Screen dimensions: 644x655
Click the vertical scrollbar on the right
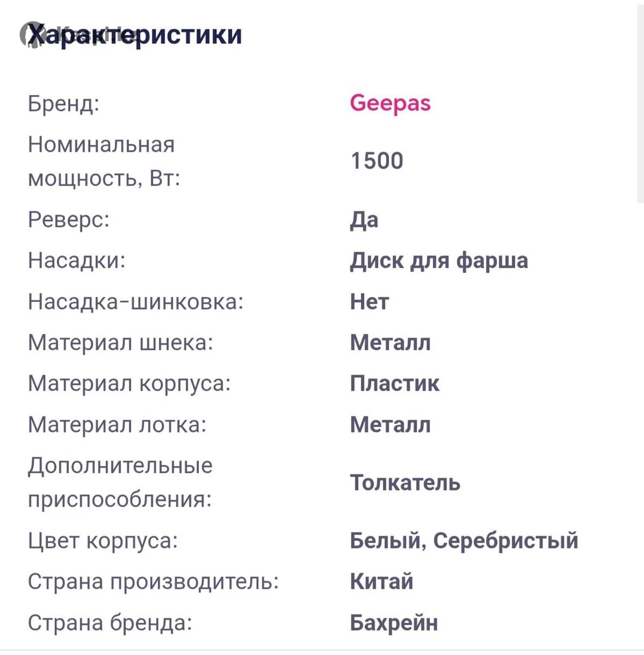tap(640, 104)
